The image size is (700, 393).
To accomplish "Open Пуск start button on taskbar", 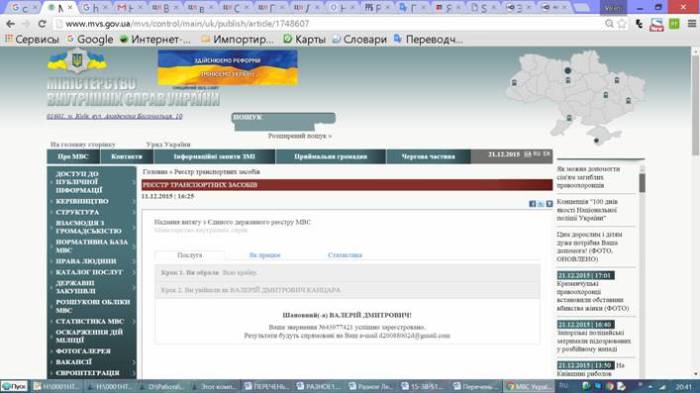I will pos(14,386).
